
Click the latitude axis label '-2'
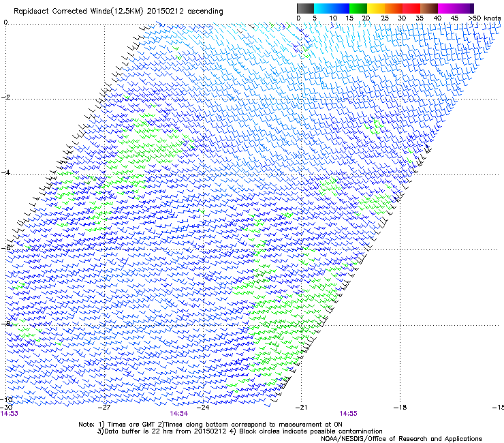coord(5,97)
